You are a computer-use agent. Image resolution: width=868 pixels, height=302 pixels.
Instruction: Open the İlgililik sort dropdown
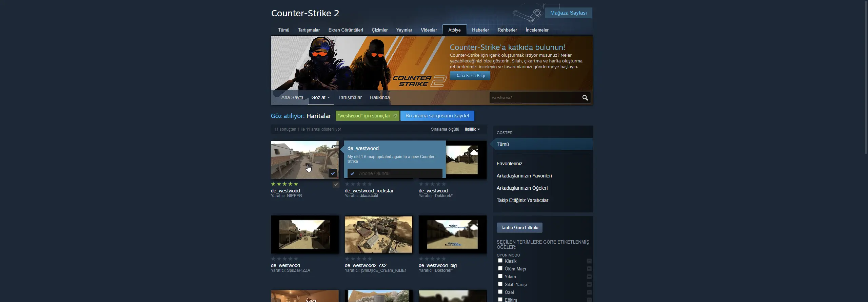(x=472, y=129)
